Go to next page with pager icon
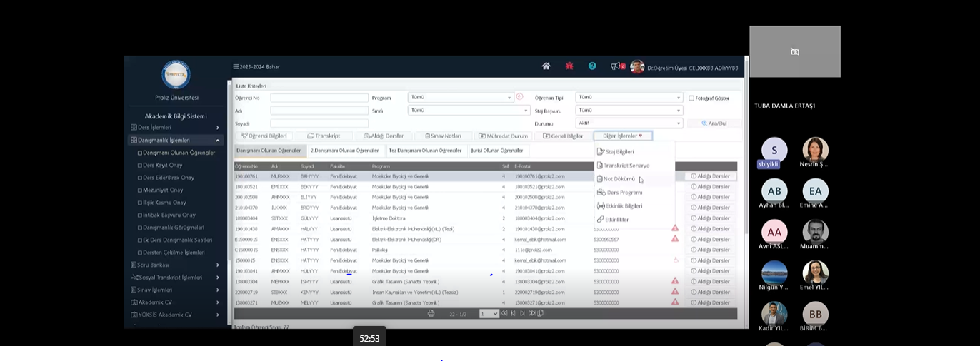 [x=522, y=313]
